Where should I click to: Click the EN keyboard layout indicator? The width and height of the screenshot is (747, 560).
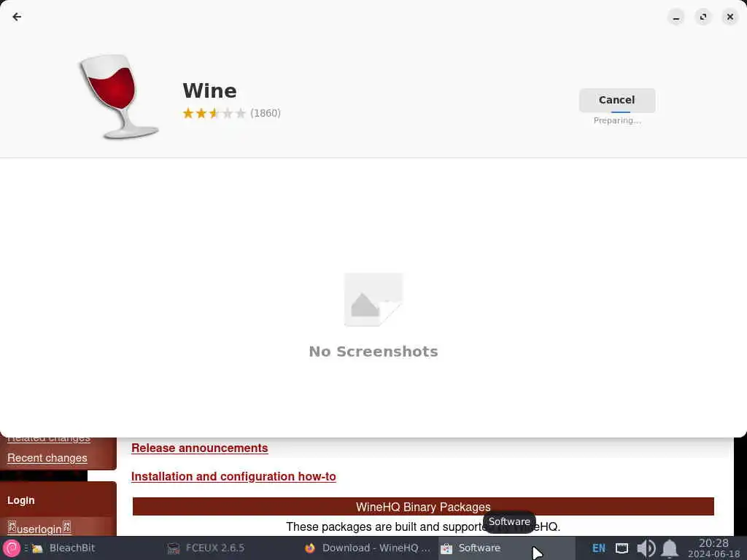point(599,548)
